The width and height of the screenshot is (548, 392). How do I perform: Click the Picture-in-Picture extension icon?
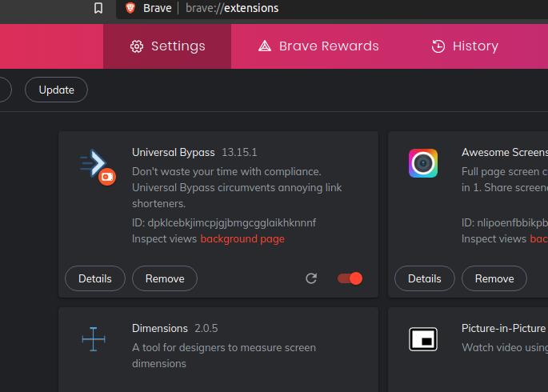pos(423,339)
